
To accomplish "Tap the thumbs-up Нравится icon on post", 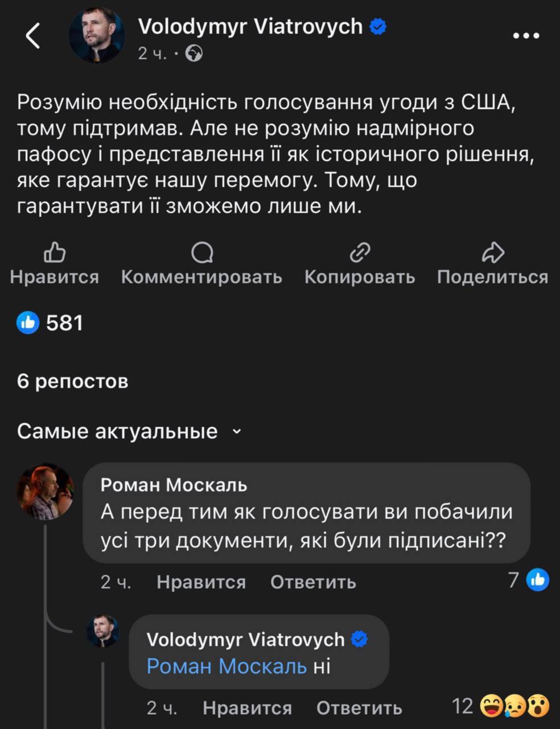I will [x=55, y=252].
